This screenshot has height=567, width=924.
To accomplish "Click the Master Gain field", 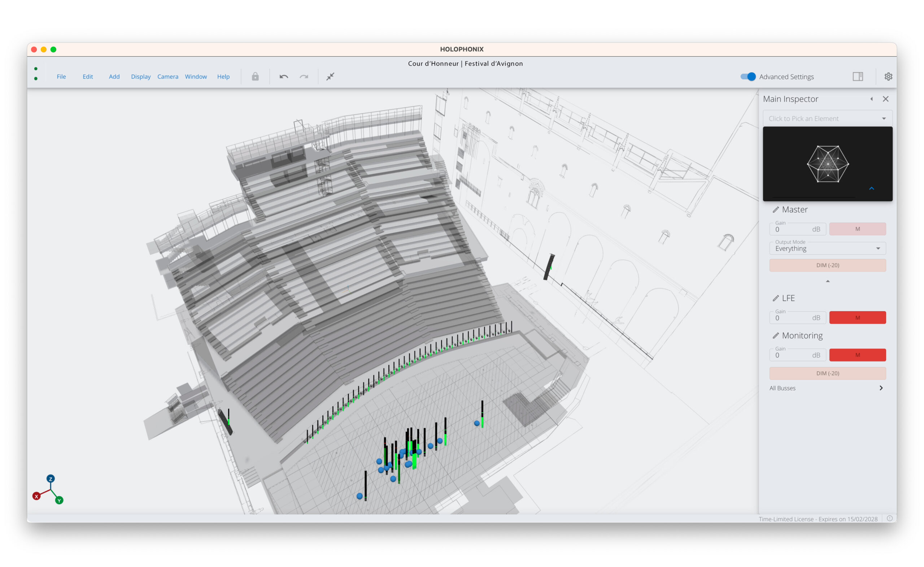I will [797, 229].
